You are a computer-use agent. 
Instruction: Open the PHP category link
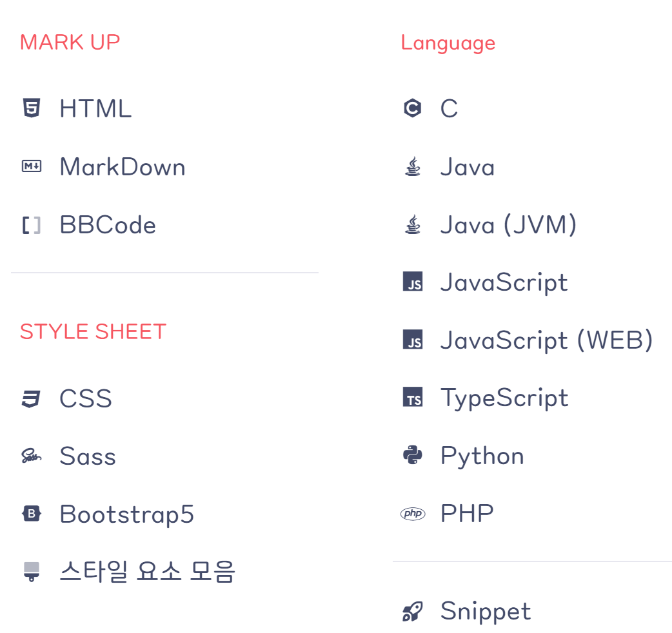click(467, 513)
